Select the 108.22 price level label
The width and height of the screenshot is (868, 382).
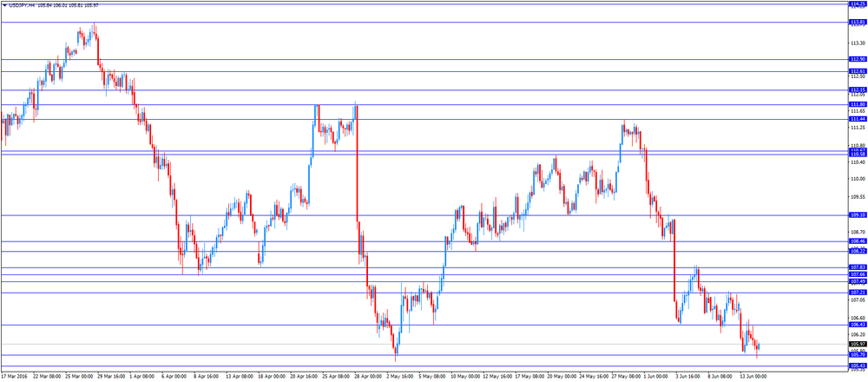[x=858, y=252]
